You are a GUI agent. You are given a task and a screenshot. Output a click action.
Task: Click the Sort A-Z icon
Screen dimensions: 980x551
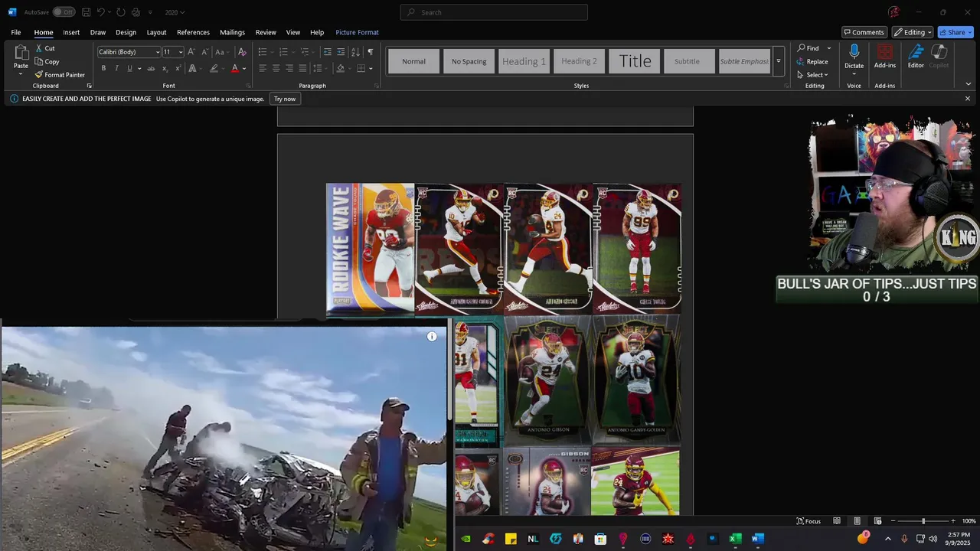click(x=355, y=52)
